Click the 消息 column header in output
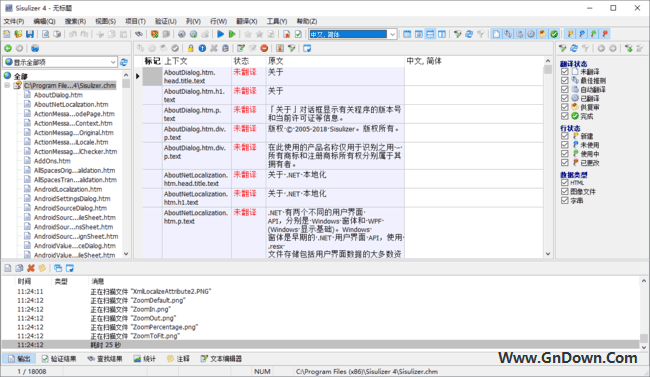Image resolution: width=650 pixels, height=377 pixels. [98, 281]
